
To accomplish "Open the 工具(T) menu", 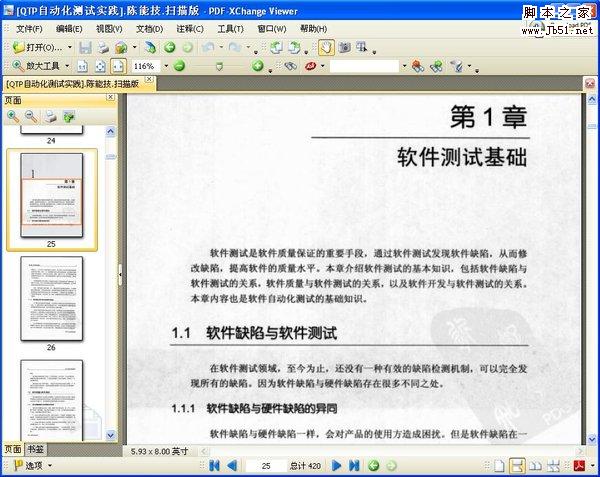I will coord(230,29).
